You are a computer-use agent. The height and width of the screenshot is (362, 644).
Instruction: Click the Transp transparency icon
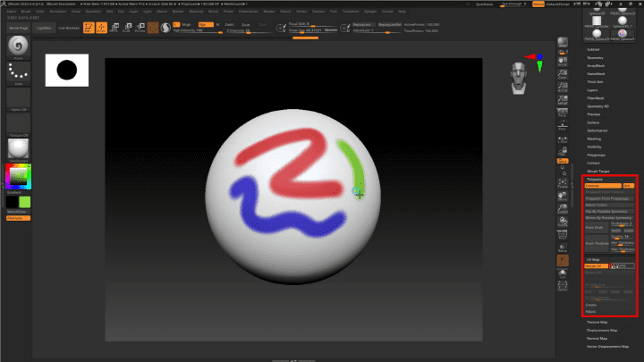(x=563, y=248)
